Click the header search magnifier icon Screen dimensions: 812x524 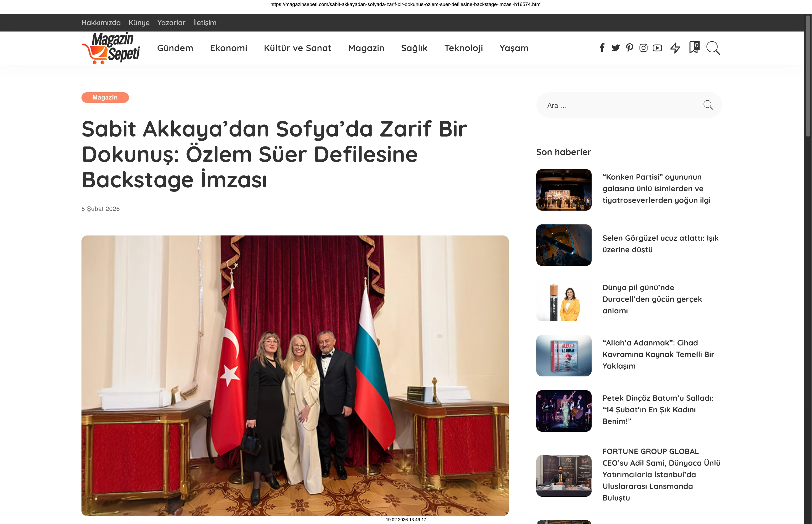713,48
